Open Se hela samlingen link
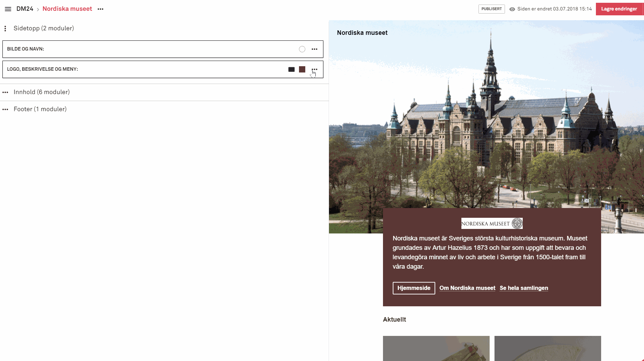The height and width of the screenshot is (361, 644). [x=524, y=288]
